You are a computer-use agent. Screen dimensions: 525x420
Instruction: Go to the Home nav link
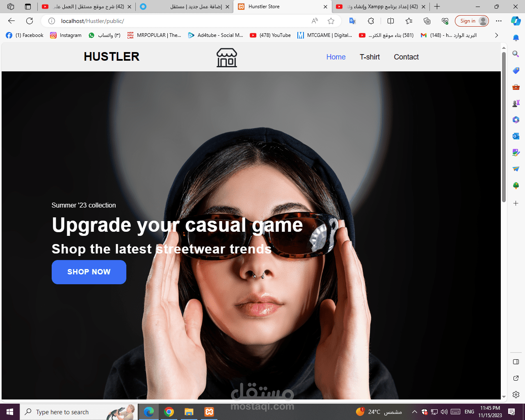336,57
